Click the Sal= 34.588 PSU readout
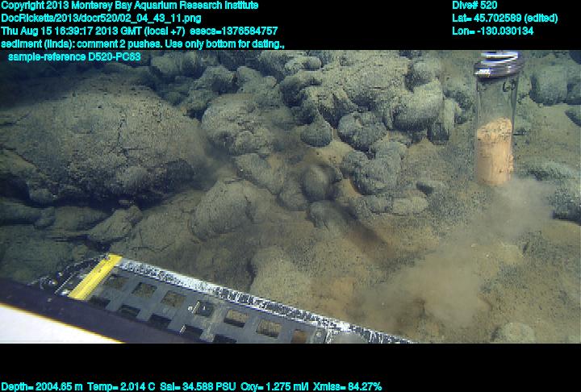Image resolution: width=581 pixels, height=392 pixels. 198,387
